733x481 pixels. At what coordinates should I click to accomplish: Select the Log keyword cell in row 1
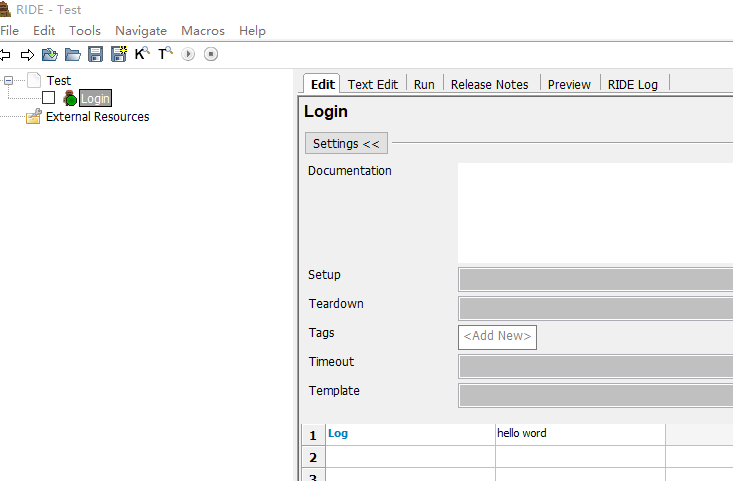tap(410, 434)
